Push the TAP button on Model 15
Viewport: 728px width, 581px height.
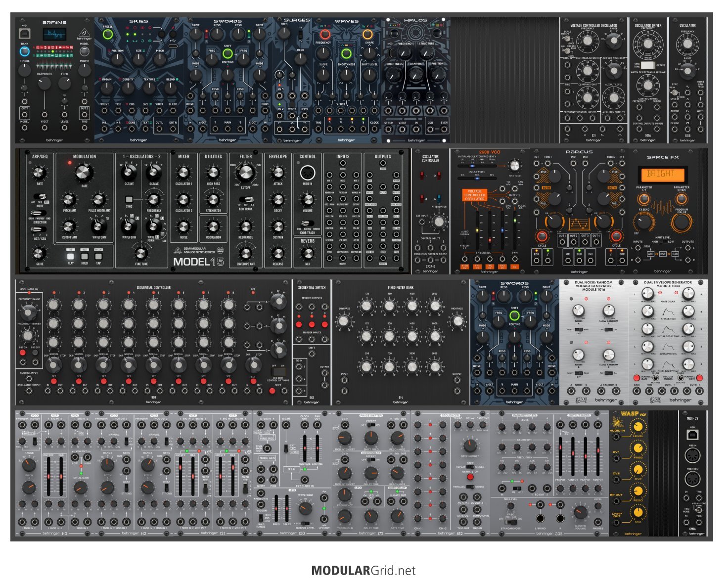coord(98,256)
